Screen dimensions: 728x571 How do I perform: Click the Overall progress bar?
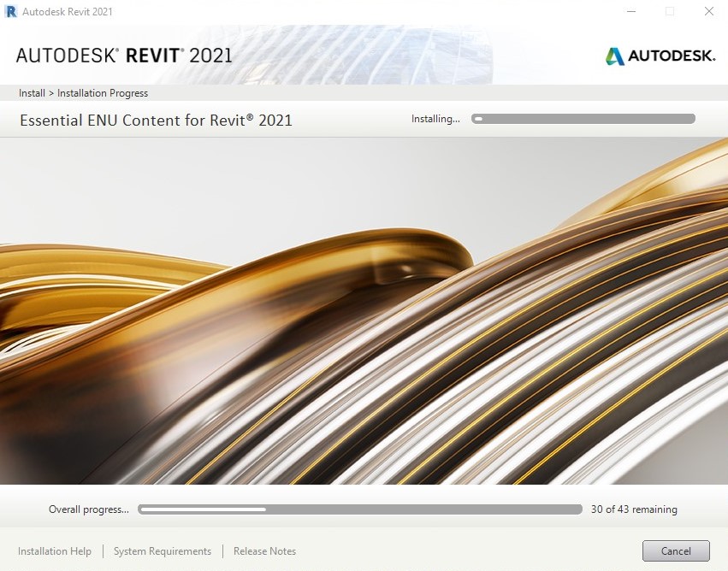[359, 509]
